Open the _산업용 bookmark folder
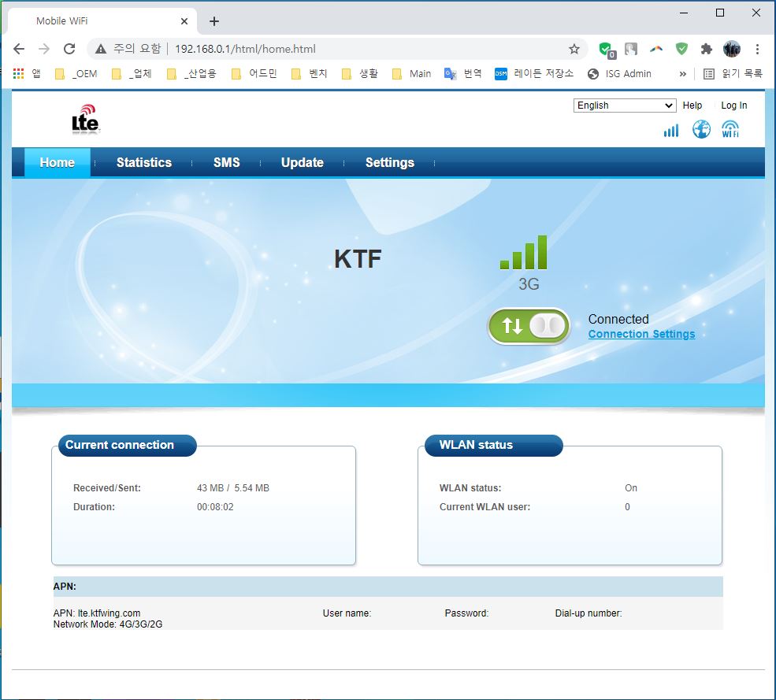The height and width of the screenshot is (700, 776). click(x=191, y=74)
